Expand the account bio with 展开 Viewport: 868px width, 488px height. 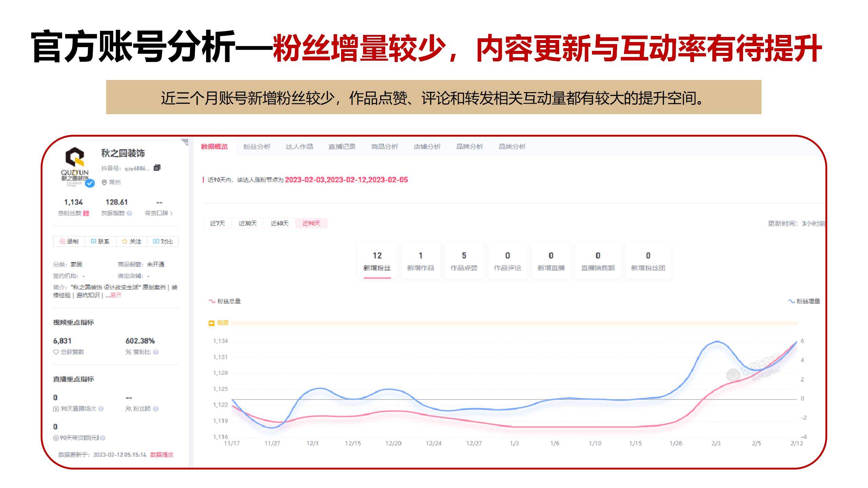[116, 296]
